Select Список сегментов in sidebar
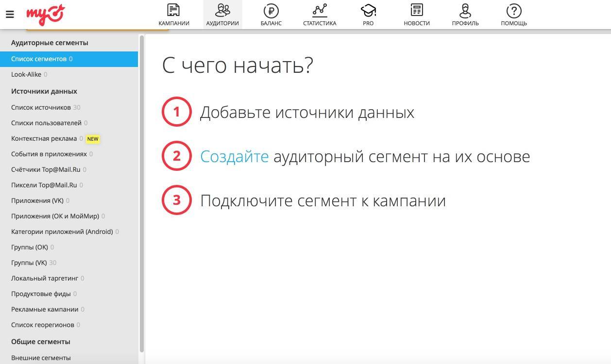 pyautogui.click(x=39, y=59)
